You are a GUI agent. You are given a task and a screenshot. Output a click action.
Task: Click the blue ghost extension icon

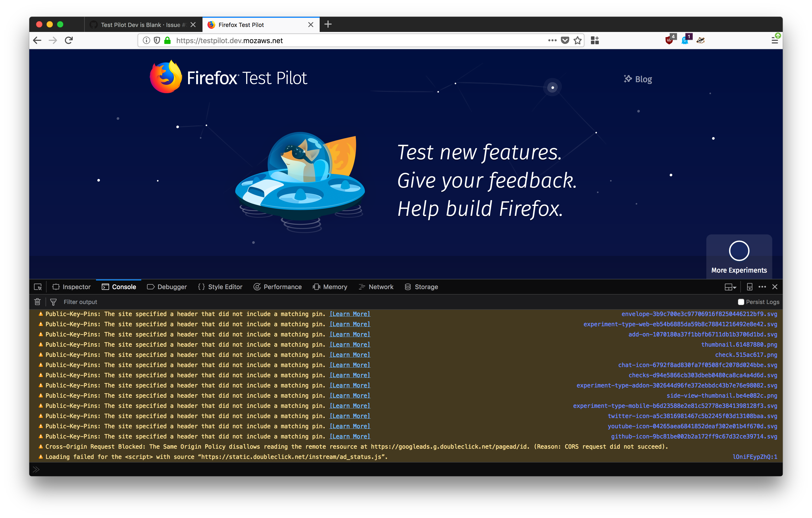pyautogui.click(x=686, y=40)
